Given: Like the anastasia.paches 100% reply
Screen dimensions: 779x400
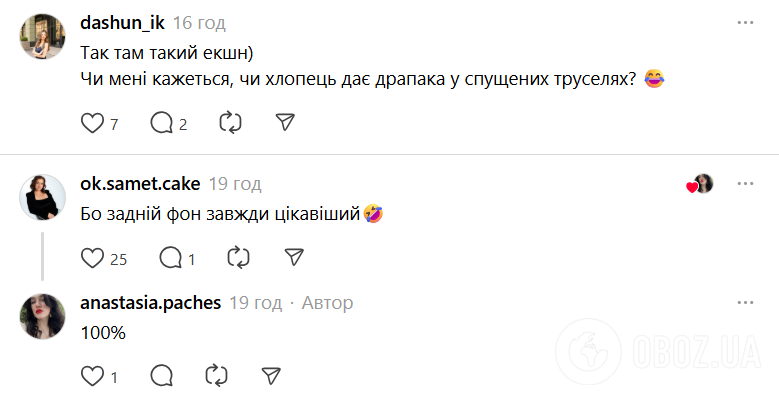Looking at the screenshot, I should click(92, 376).
